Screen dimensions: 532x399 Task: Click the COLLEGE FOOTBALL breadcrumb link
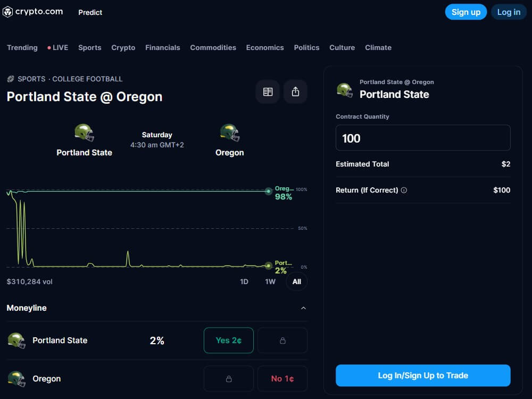[87, 79]
